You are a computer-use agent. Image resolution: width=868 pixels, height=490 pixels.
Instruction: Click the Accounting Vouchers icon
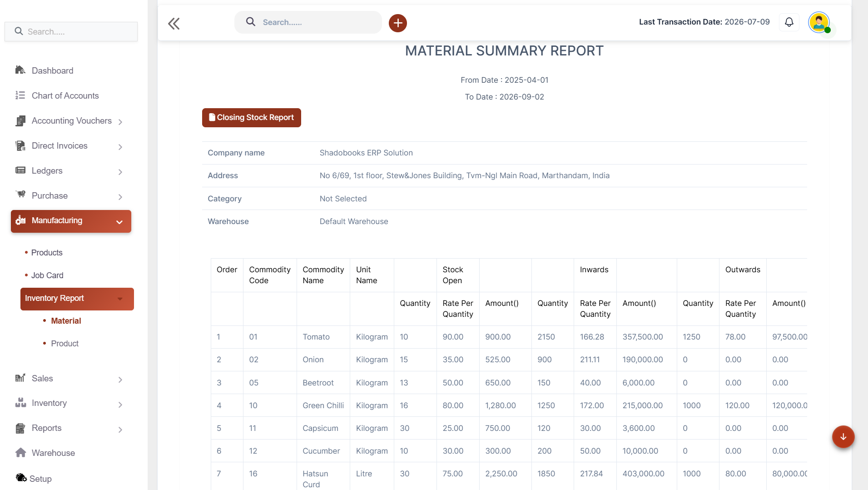tap(20, 120)
